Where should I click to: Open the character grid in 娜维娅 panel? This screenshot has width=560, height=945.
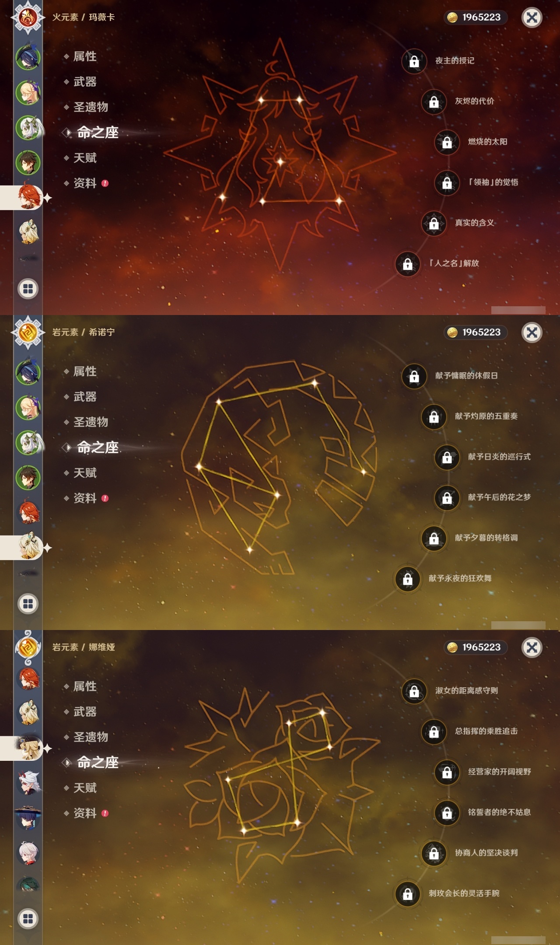[28, 919]
